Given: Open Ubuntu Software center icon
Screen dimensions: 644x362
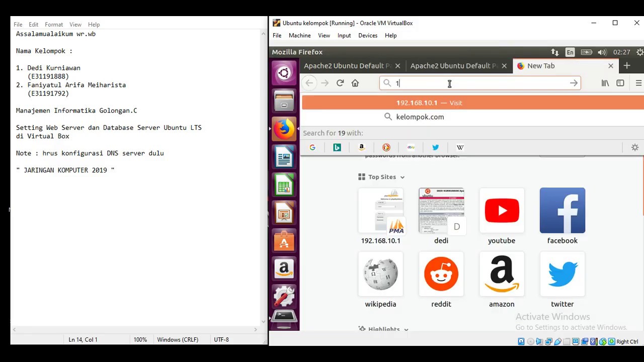Looking at the screenshot, I should coord(284,242).
